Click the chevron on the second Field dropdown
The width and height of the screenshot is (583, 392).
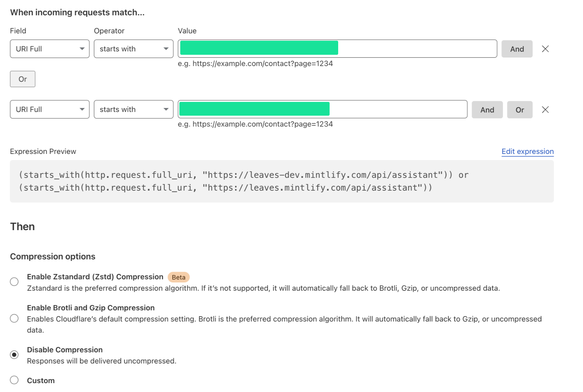tap(82, 109)
